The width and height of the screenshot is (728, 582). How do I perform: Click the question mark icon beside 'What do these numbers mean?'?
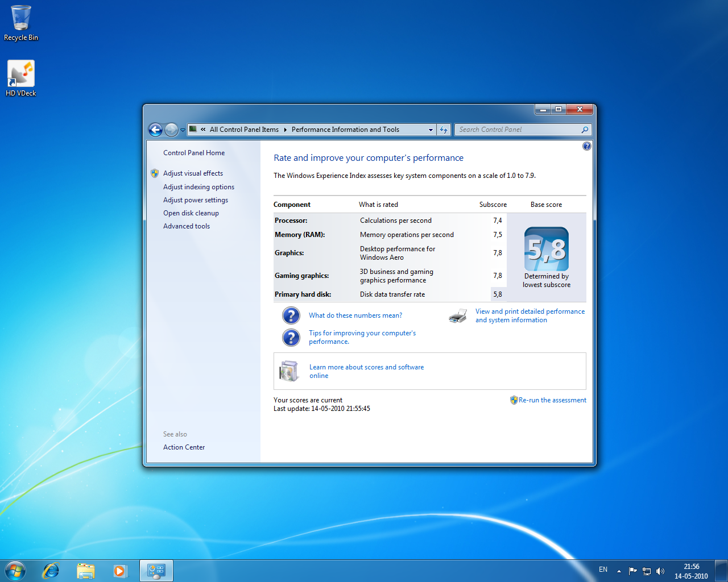point(291,315)
